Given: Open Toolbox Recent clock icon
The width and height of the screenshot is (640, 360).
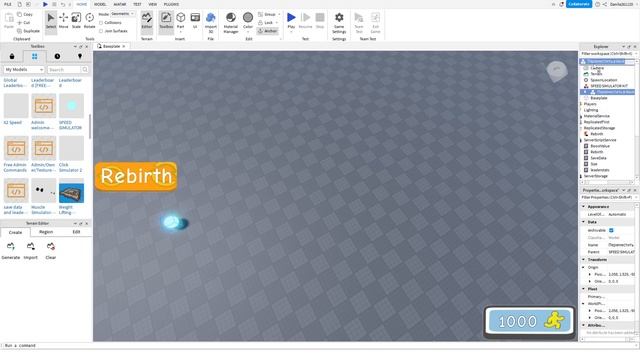Looking at the screenshot, I should (57, 56).
